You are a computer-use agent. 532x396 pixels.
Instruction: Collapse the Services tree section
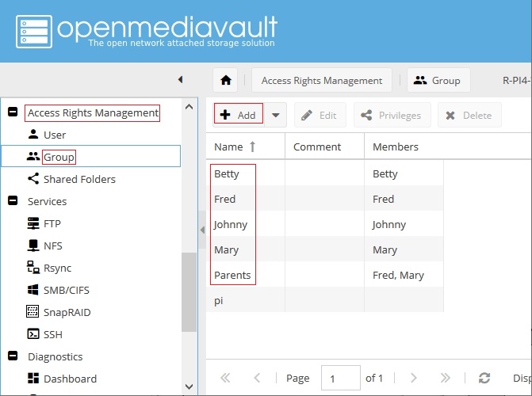(13, 201)
